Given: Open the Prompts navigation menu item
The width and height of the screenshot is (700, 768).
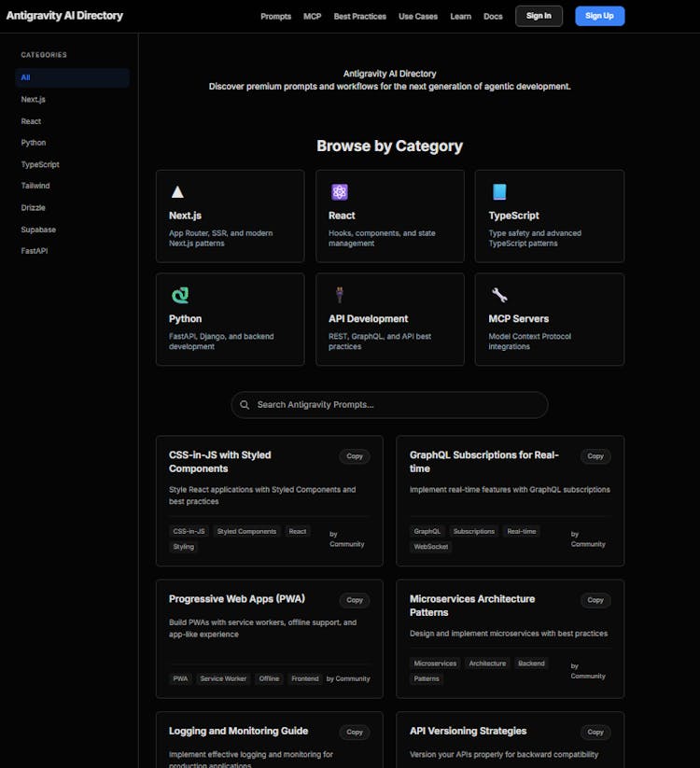Looking at the screenshot, I should click(275, 17).
